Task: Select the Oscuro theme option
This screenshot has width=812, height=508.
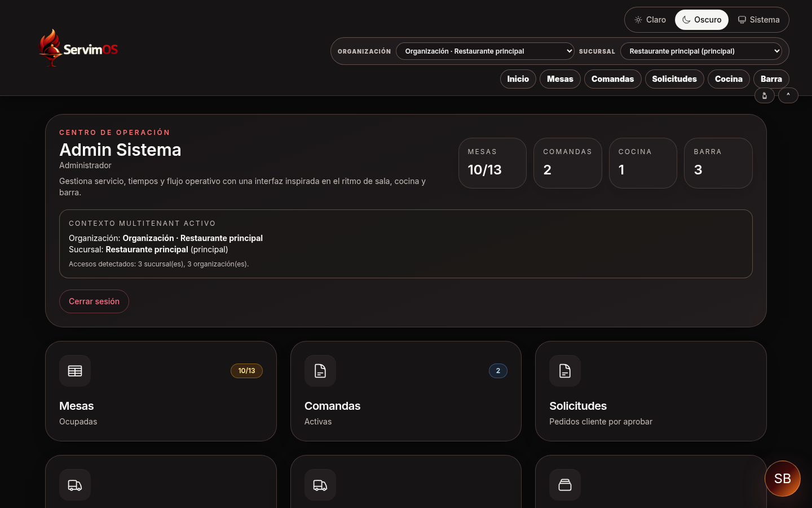Action: coord(701,20)
